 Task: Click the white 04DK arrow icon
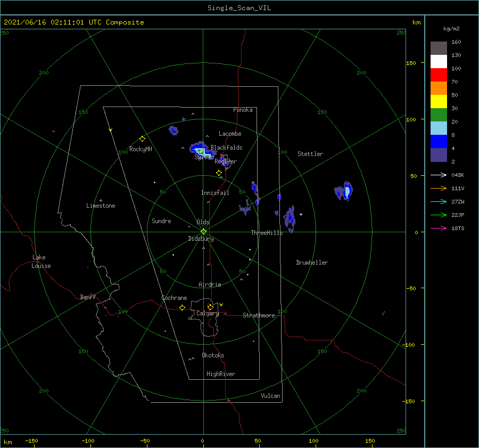(439, 175)
